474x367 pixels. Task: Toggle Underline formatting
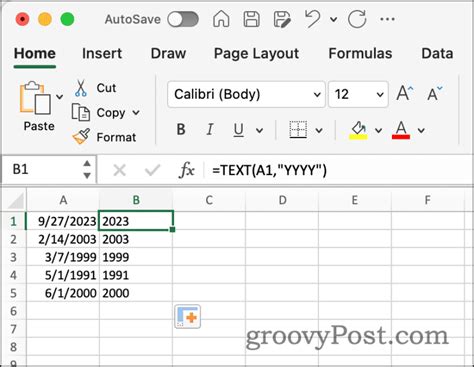[x=238, y=130]
